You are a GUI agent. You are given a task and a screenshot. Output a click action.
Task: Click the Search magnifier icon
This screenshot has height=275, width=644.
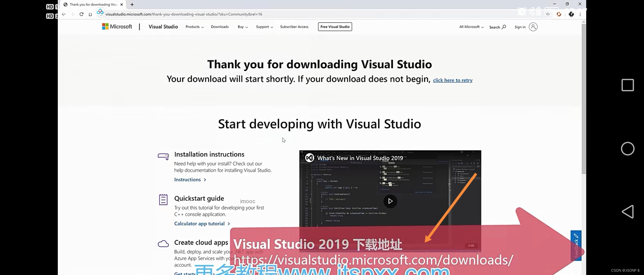[x=504, y=27]
